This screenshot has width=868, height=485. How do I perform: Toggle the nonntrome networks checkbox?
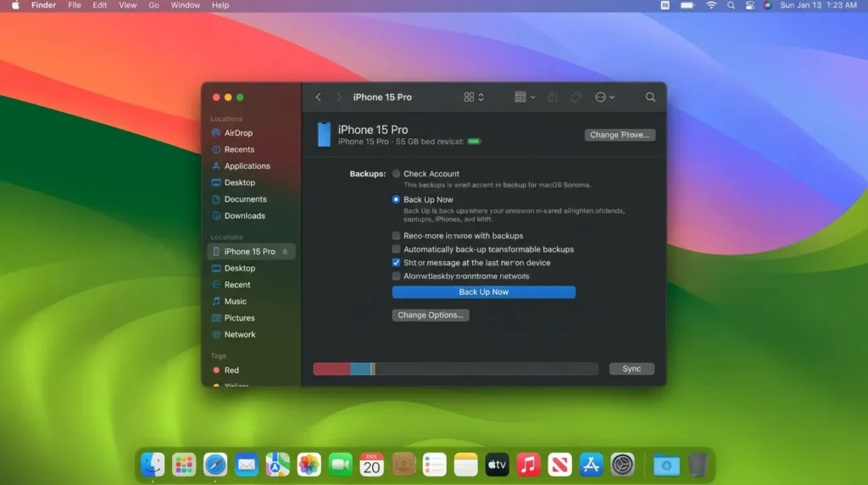pos(396,276)
